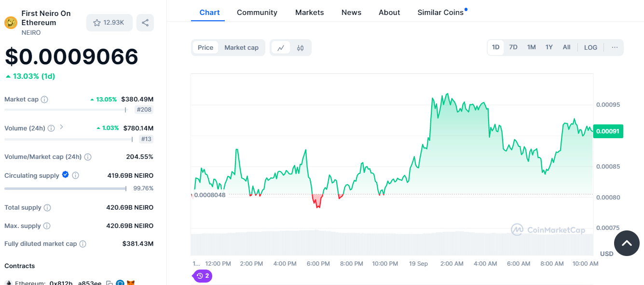Screen dimensions: 644x285
Task: Click the Volume (24h) progress bar
Action: pos(69,139)
